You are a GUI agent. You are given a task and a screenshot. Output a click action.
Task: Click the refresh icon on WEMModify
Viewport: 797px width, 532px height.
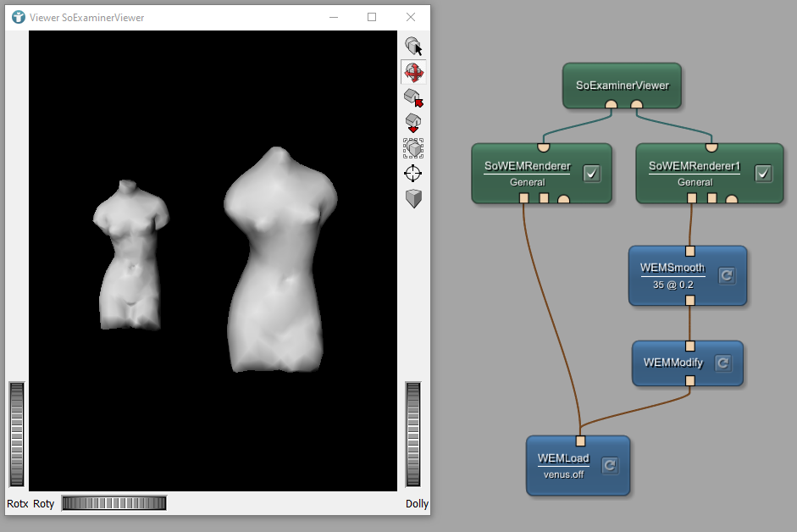722,363
